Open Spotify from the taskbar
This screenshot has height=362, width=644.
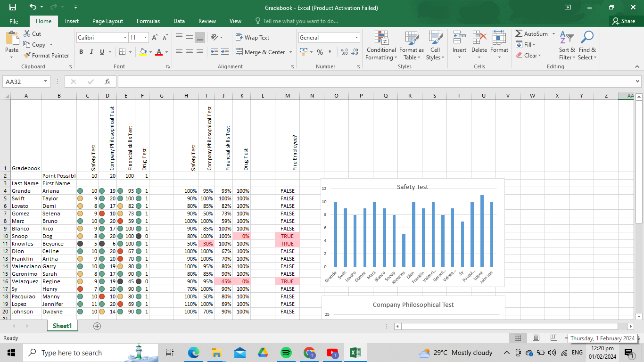click(x=286, y=353)
